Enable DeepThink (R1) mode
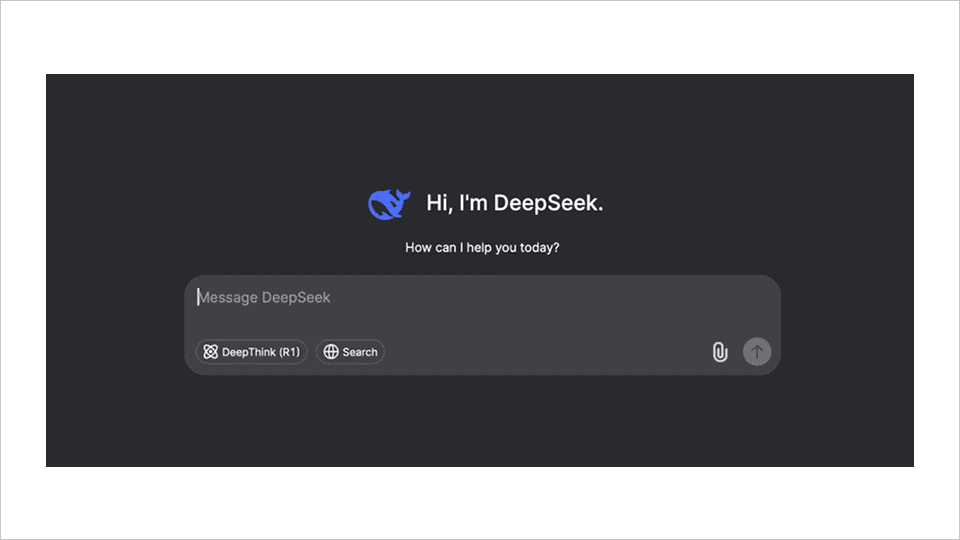The width and height of the screenshot is (960, 540). 251,352
